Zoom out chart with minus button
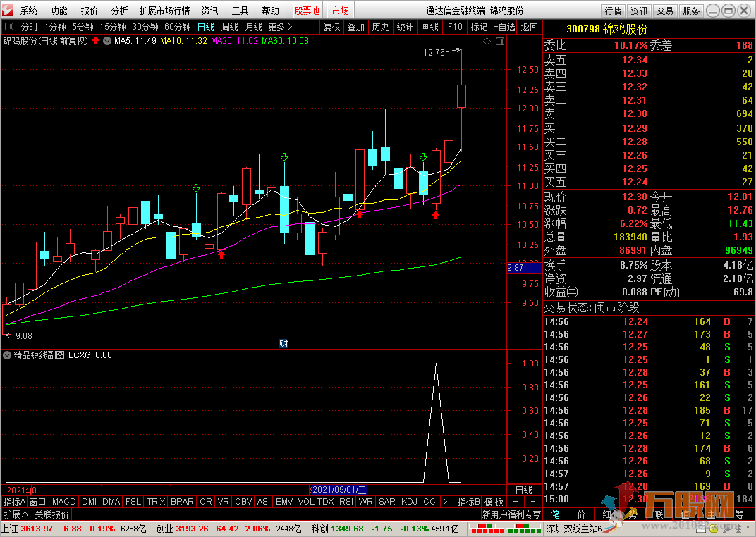The height and width of the screenshot is (537, 756). (x=532, y=502)
